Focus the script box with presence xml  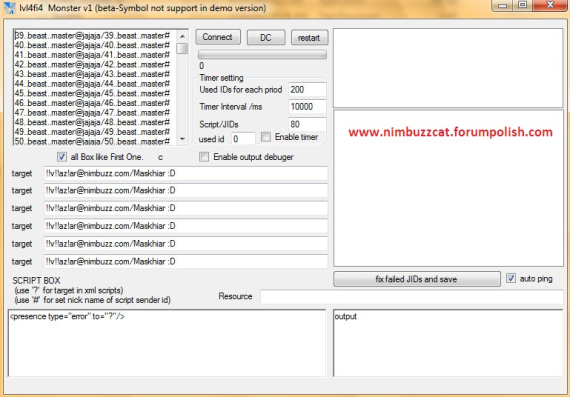tap(167, 343)
